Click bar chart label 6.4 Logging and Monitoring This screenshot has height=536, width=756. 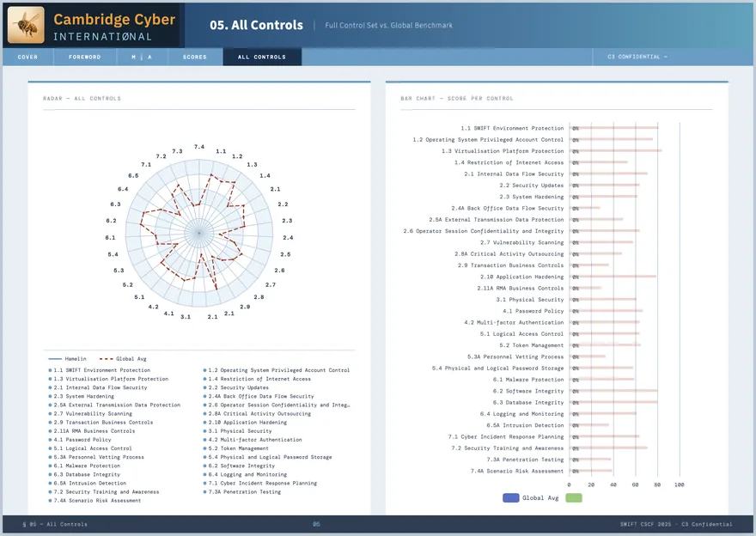click(521, 413)
